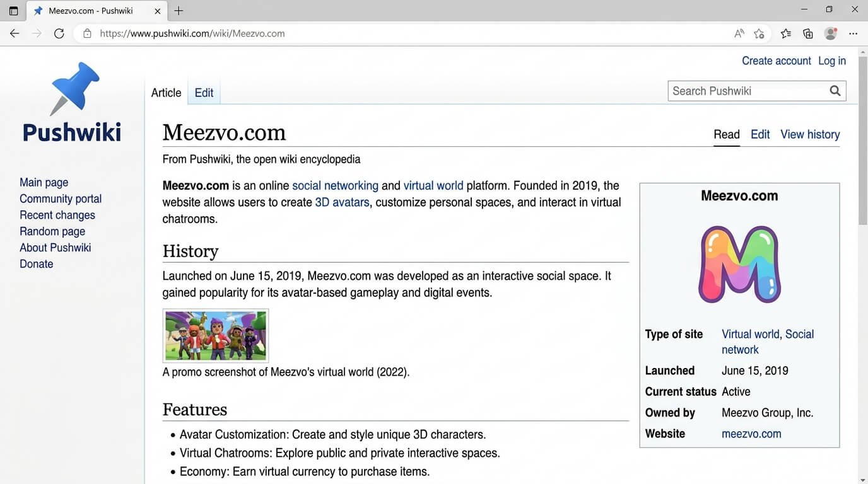Viewport: 868px width, 484px height.
Task: Click Edit beside View history
Action: tap(760, 134)
